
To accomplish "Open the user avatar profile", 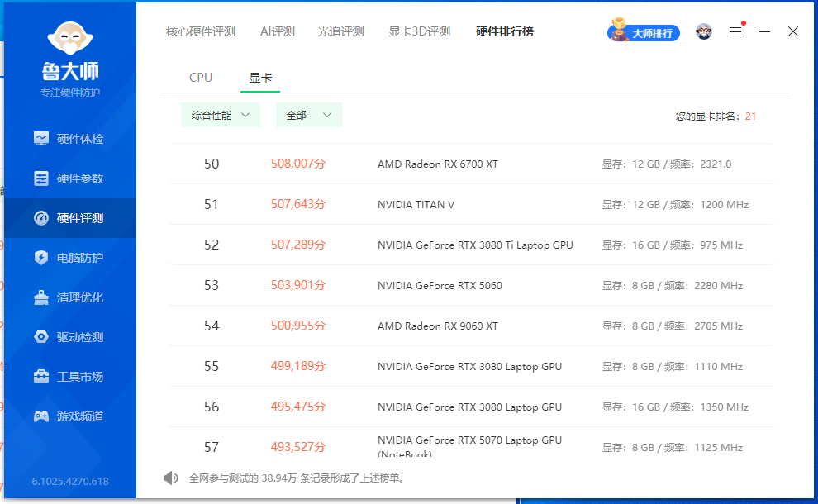I will (704, 32).
